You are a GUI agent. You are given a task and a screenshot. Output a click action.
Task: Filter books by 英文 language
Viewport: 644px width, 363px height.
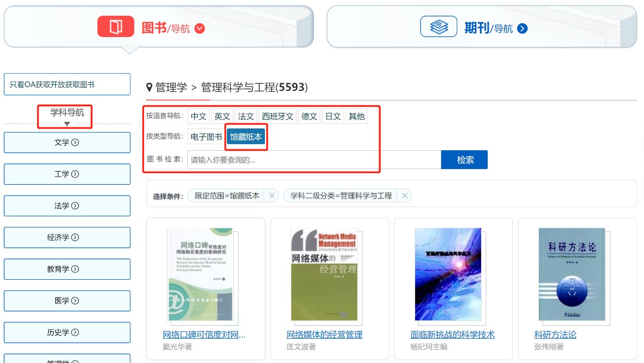tap(222, 116)
